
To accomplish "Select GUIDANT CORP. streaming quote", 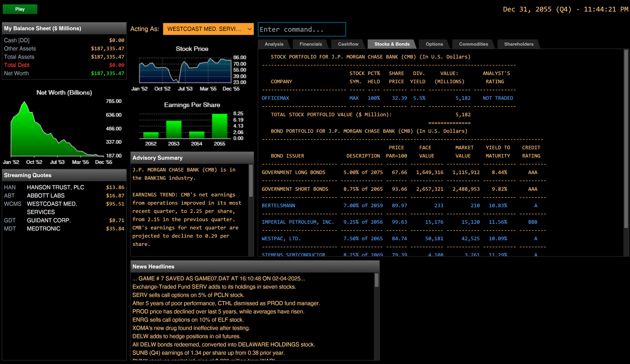I will coord(64,220).
